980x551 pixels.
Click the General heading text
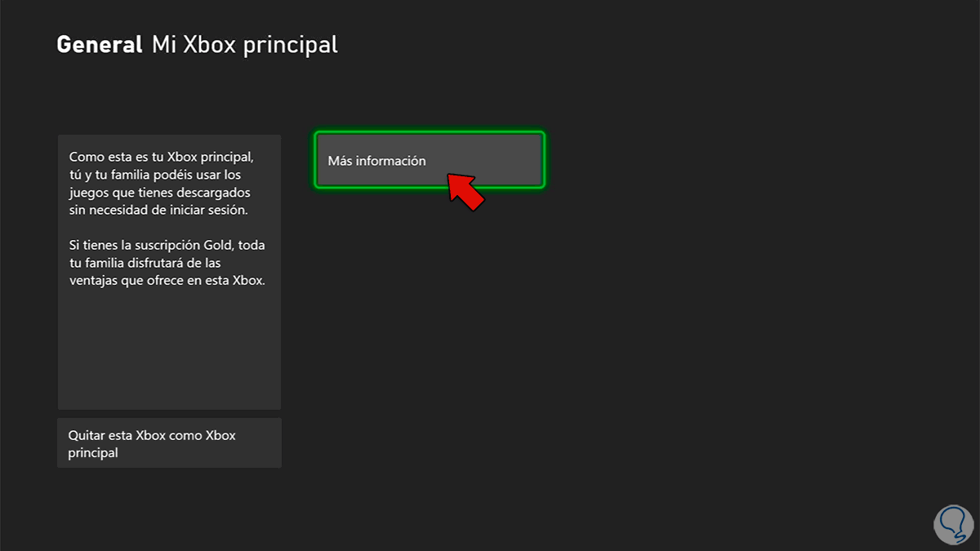click(x=100, y=44)
